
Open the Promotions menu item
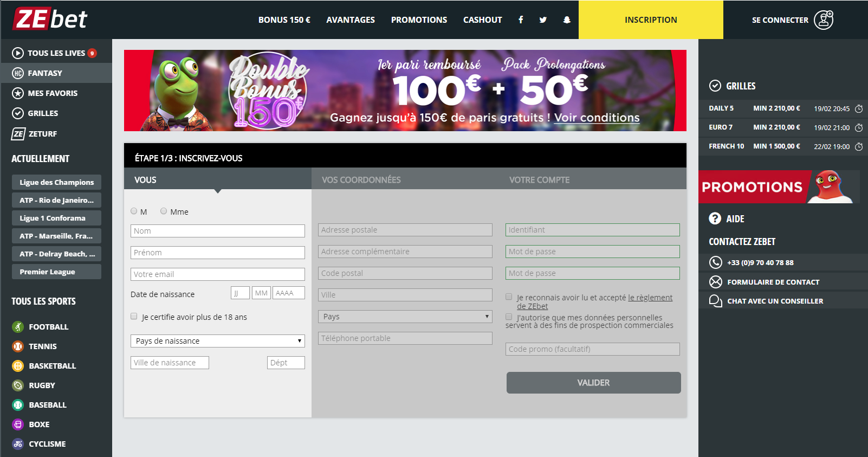(x=419, y=20)
